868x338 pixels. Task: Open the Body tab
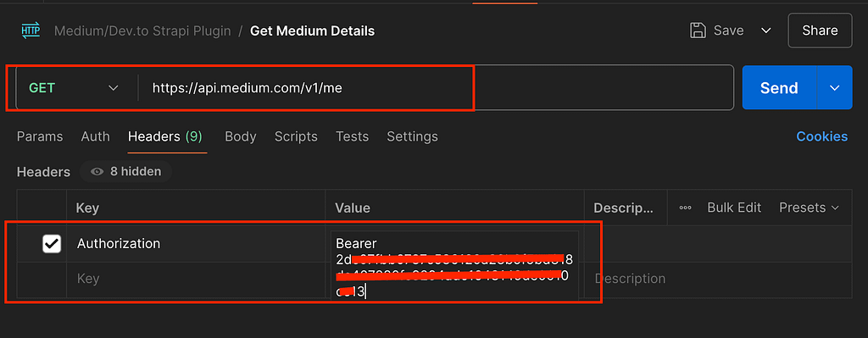(x=240, y=136)
